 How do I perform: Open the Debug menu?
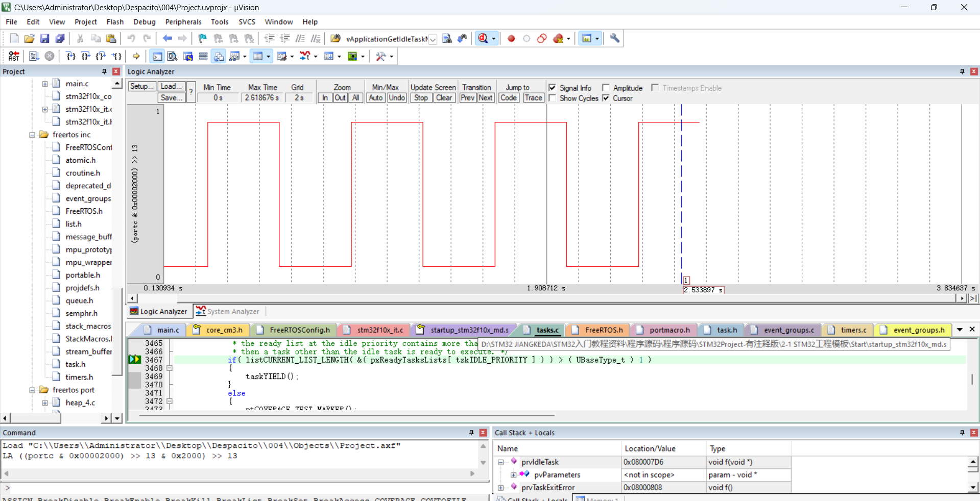tap(145, 22)
